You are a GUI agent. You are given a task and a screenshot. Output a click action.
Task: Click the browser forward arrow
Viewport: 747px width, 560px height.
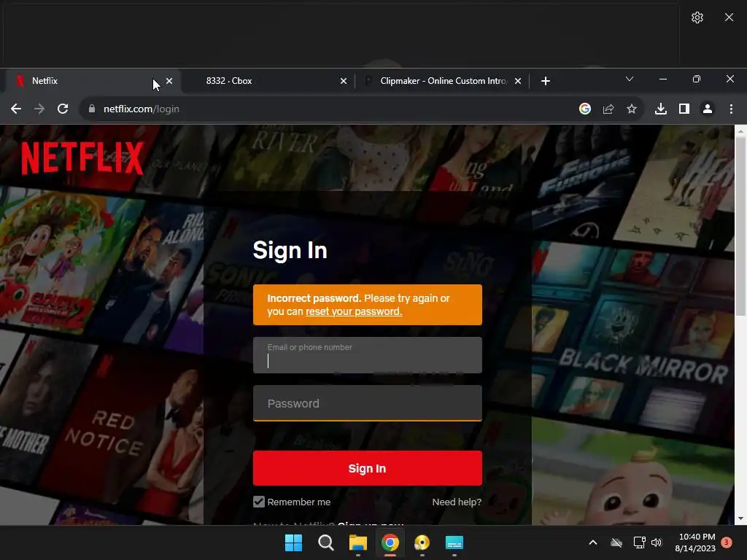pyautogui.click(x=39, y=109)
